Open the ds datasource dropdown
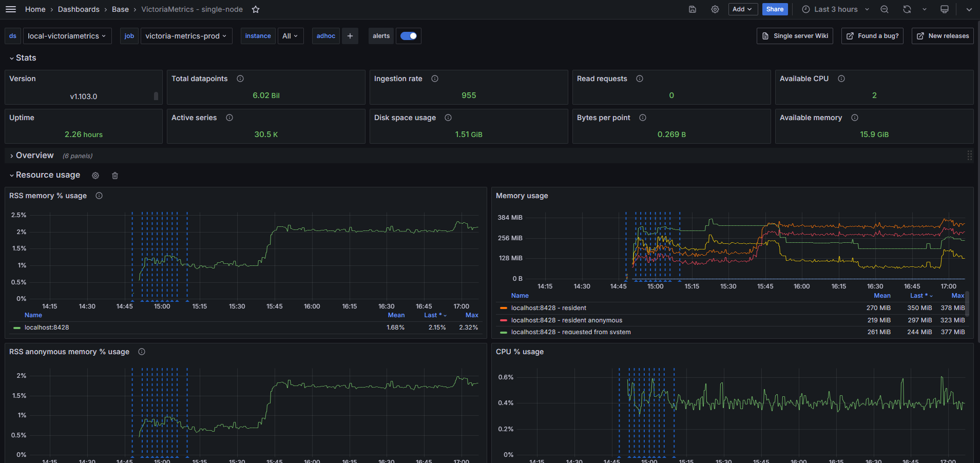This screenshot has width=980, height=463. click(67, 36)
